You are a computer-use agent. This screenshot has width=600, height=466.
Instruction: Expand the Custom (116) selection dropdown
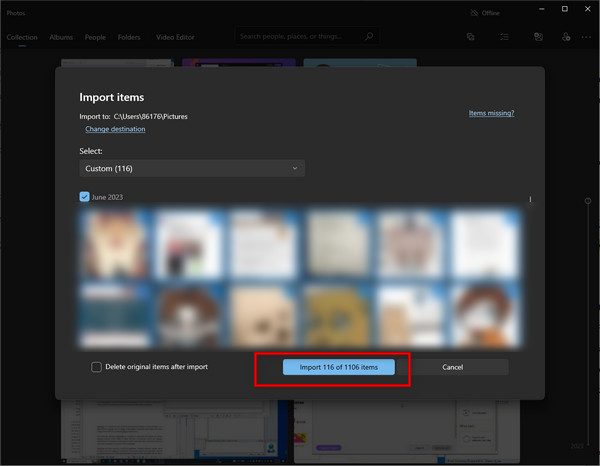click(192, 168)
